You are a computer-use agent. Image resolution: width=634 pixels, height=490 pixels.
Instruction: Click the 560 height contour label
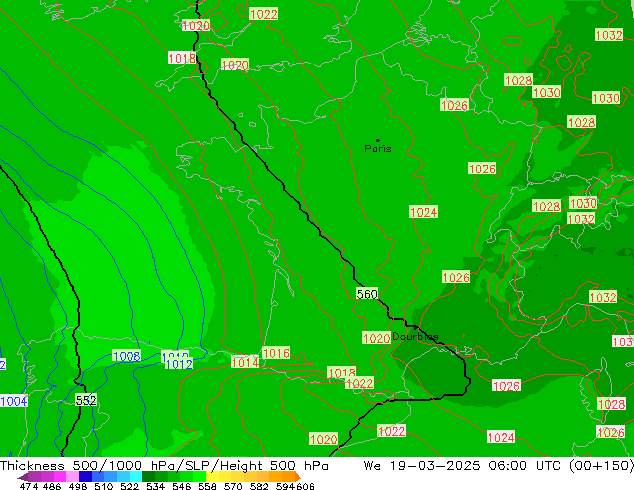(x=367, y=294)
